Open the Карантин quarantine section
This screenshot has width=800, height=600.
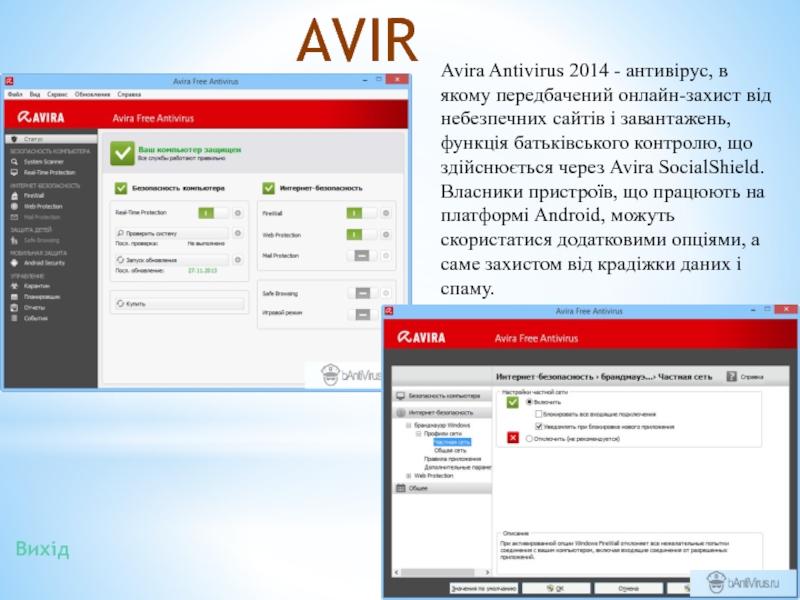click(36, 286)
